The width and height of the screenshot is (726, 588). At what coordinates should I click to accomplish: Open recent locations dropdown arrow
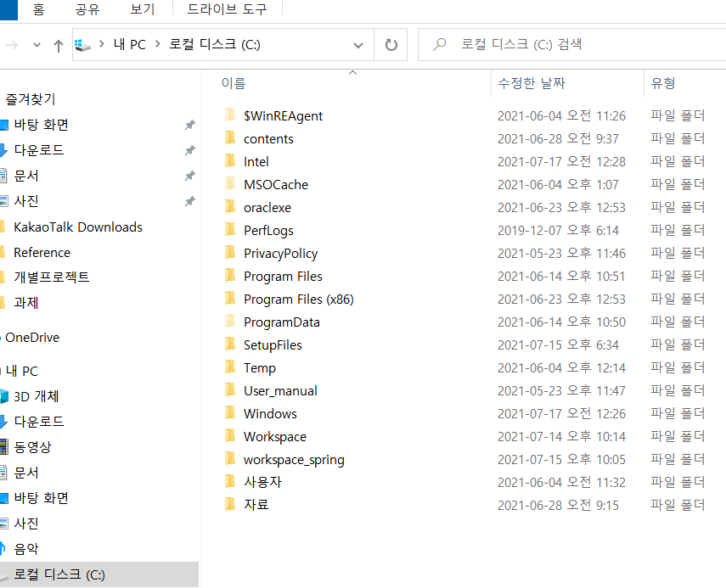click(x=37, y=45)
